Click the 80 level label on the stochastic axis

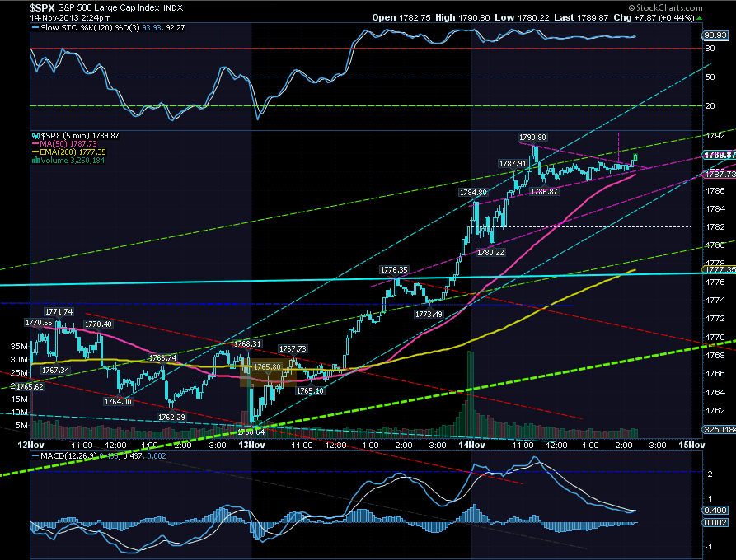(x=710, y=49)
